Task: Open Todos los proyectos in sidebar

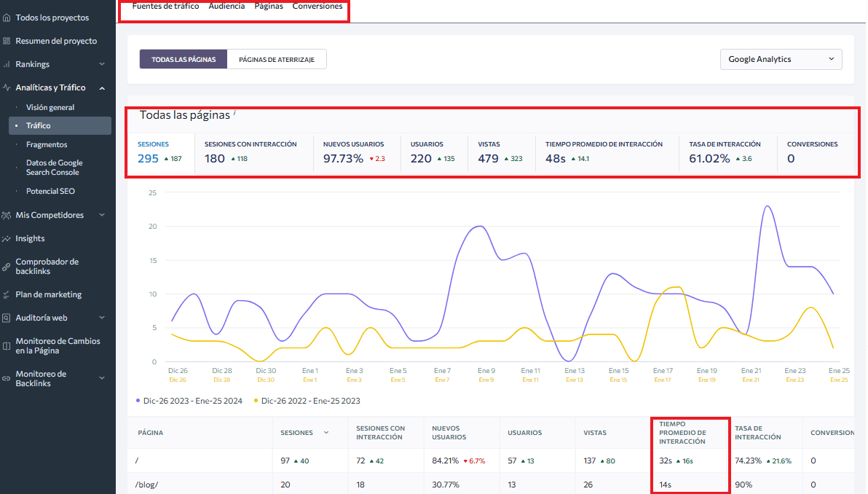Action: click(52, 17)
